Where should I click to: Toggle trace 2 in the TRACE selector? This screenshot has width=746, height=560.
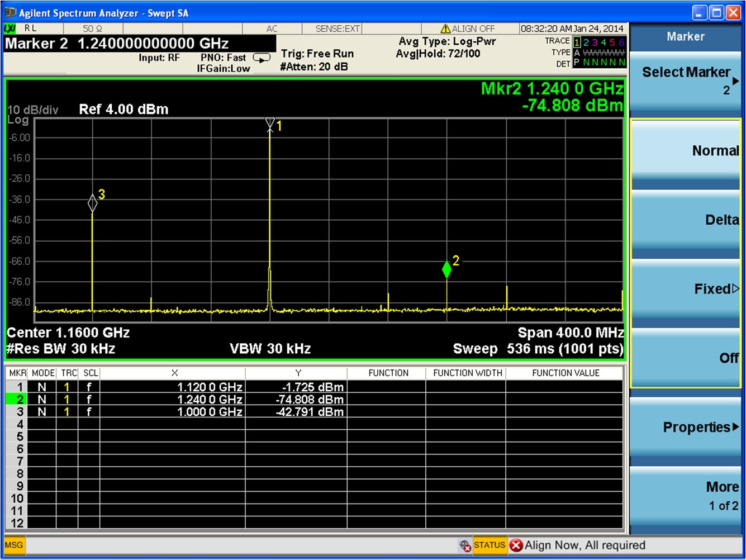(586, 41)
